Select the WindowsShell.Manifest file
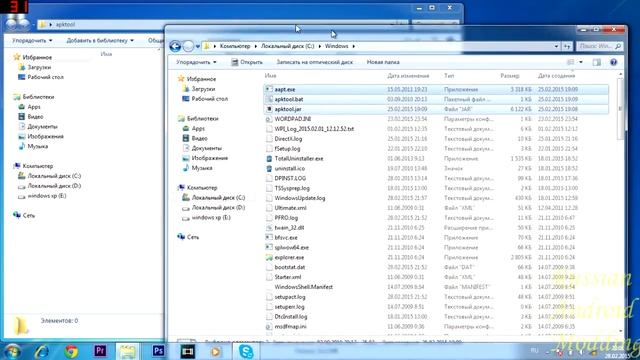This screenshot has height=360, width=640. [303, 287]
